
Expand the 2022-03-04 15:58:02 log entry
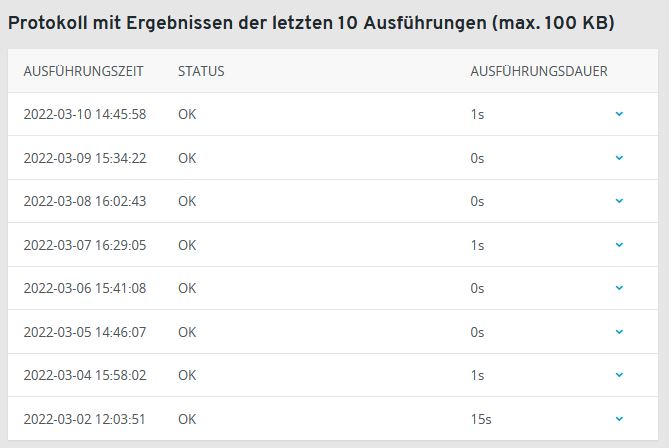tap(619, 375)
